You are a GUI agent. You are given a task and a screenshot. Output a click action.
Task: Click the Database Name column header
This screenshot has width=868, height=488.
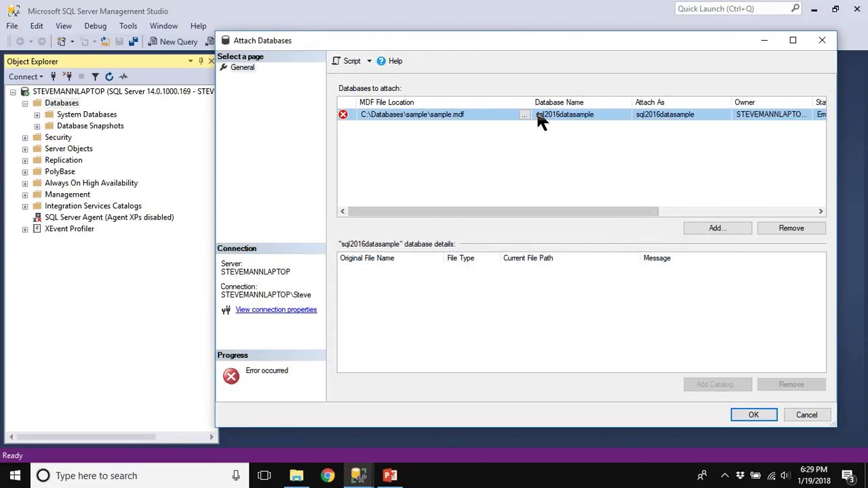coord(583,102)
